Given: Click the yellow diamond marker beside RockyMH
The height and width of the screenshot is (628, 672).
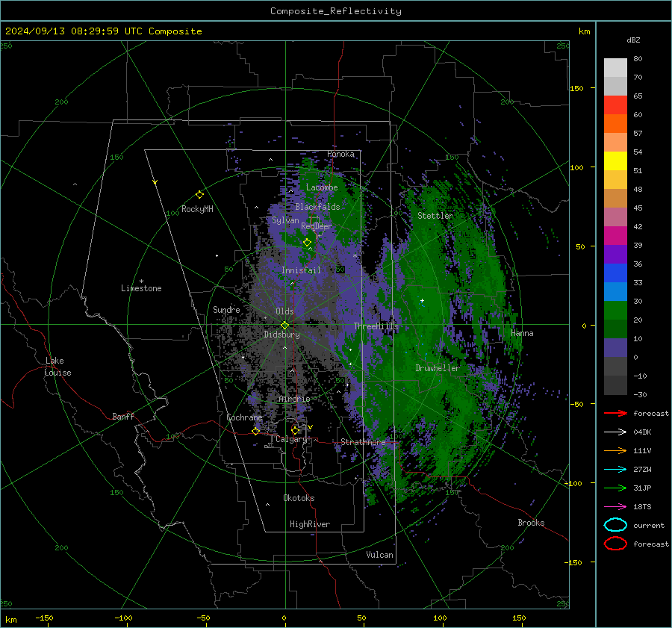Looking at the screenshot, I should pos(199,195).
